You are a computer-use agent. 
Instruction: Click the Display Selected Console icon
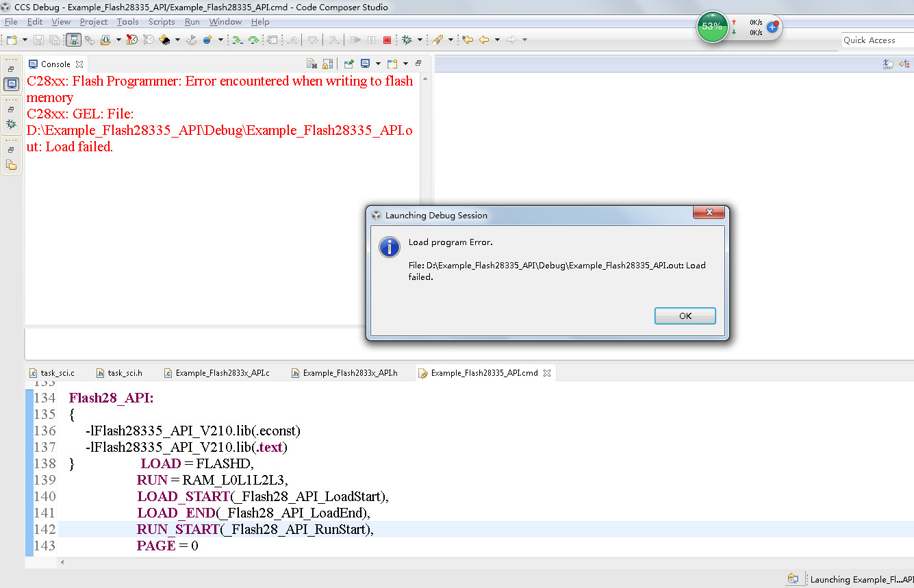point(366,64)
